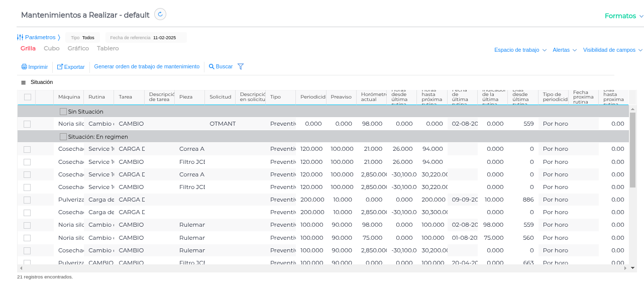
Task: Click the Fecha de referencia date field
Action: click(x=164, y=38)
